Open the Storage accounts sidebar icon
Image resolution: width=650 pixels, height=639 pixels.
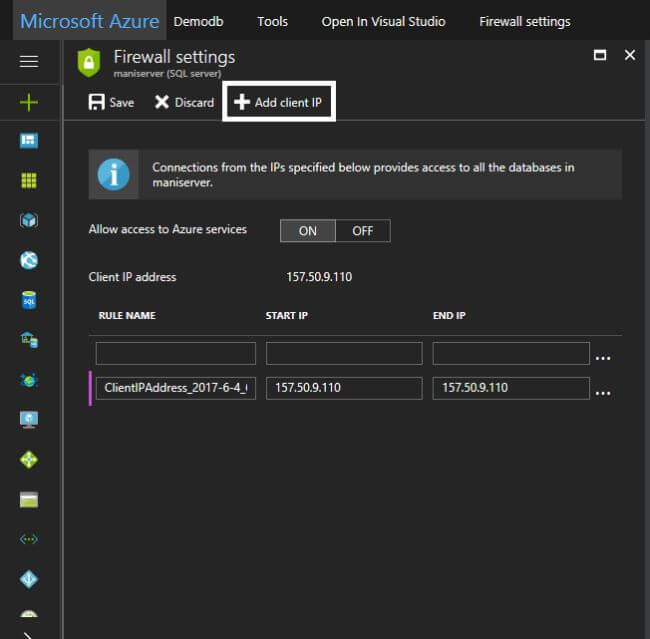tap(29, 500)
